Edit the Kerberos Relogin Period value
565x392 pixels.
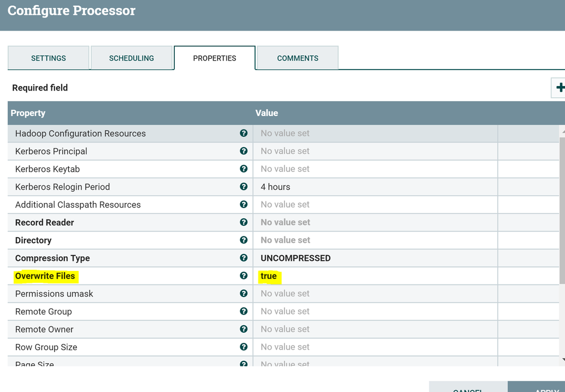[375, 187]
